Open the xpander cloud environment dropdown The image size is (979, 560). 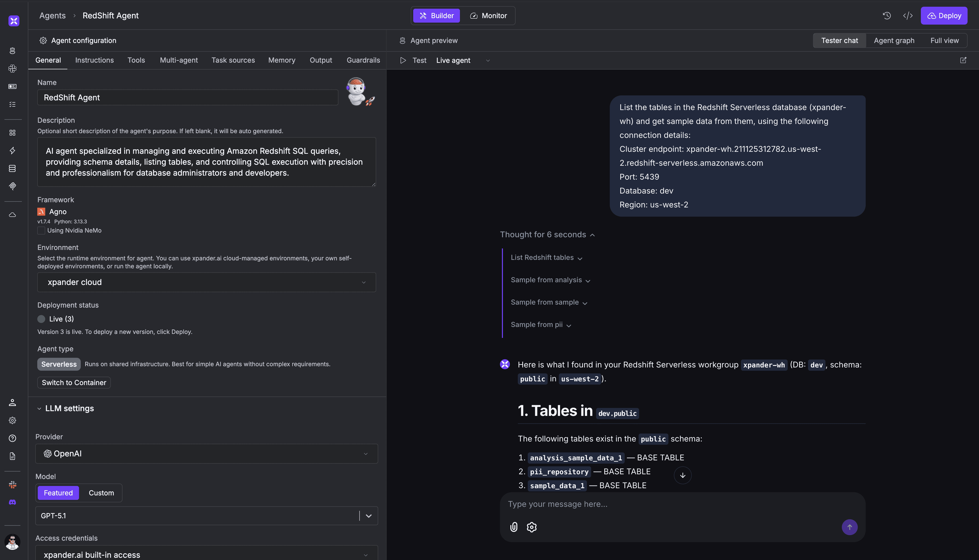pyautogui.click(x=206, y=282)
